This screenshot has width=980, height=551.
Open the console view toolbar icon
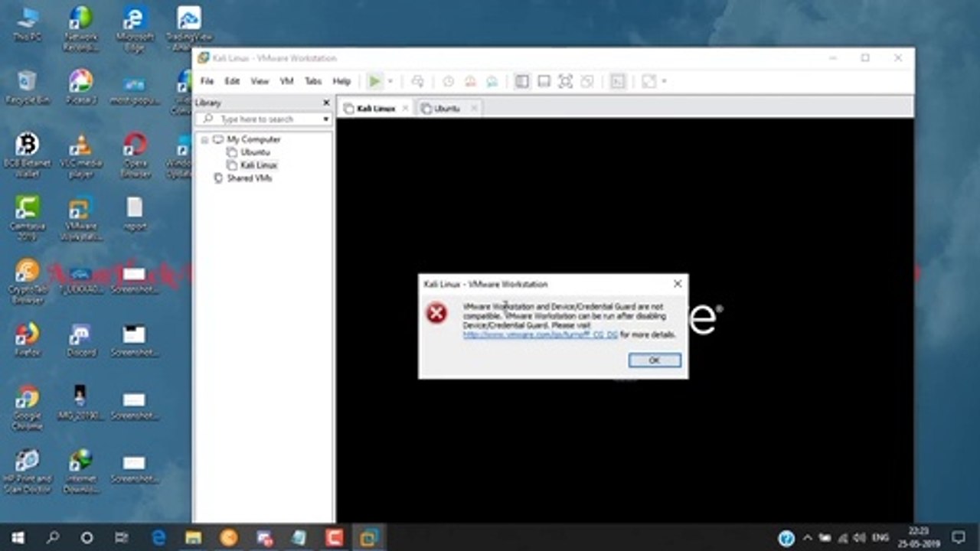click(x=617, y=81)
